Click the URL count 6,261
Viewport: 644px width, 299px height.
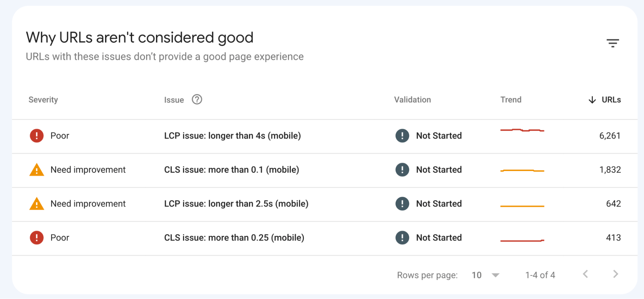[610, 136]
